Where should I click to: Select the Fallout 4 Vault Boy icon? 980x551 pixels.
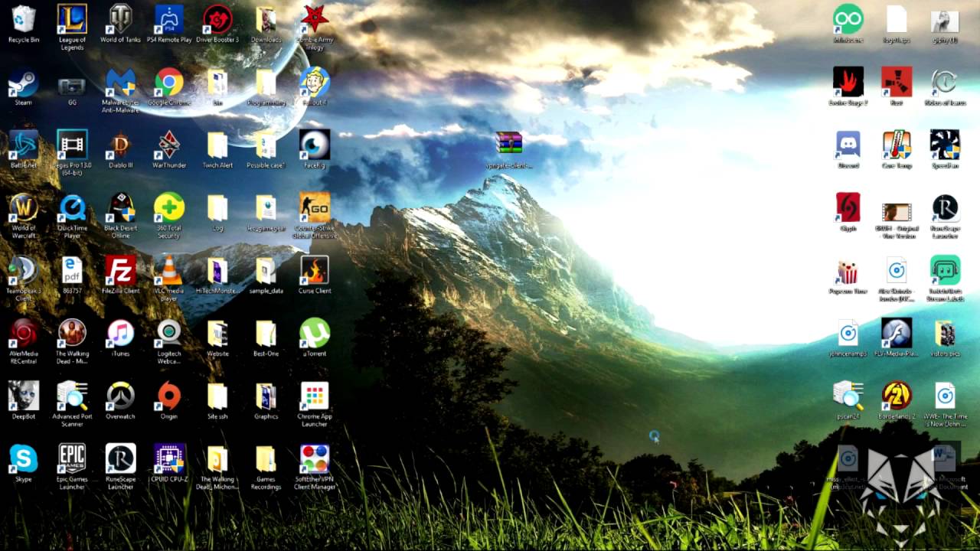[315, 82]
